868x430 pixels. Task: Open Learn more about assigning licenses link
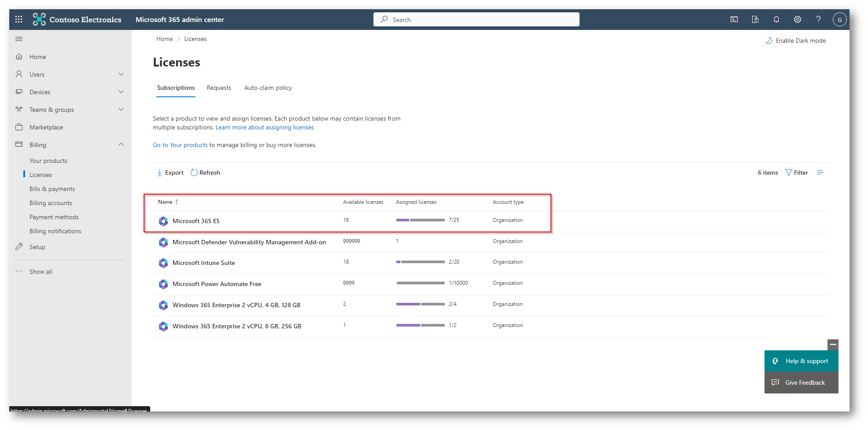click(265, 127)
